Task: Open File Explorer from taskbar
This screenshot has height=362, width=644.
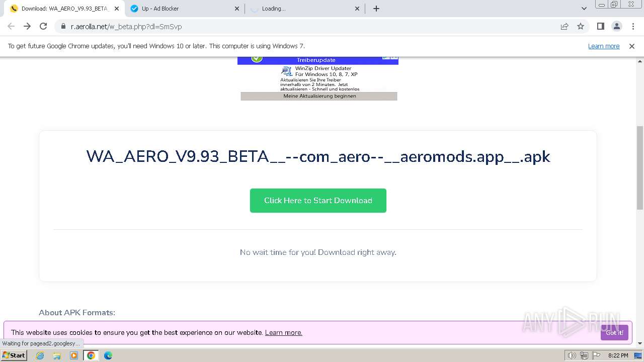Action: 57,355
